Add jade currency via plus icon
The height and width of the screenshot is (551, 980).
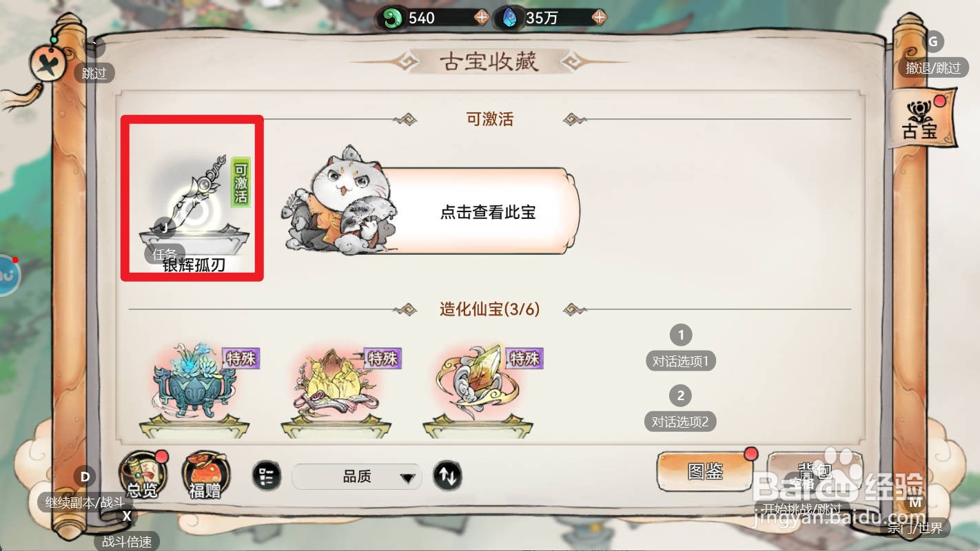pyautogui.click(x=481, y=17)
